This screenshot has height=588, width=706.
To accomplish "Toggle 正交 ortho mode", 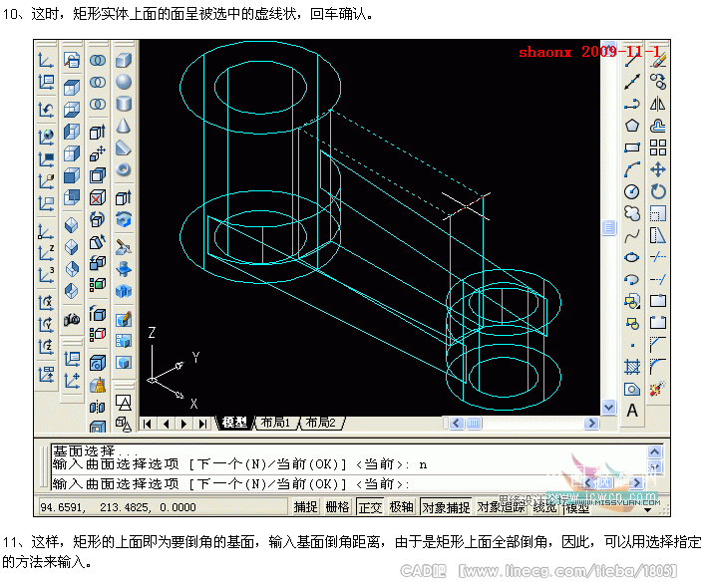I will (x=370, y=507).
